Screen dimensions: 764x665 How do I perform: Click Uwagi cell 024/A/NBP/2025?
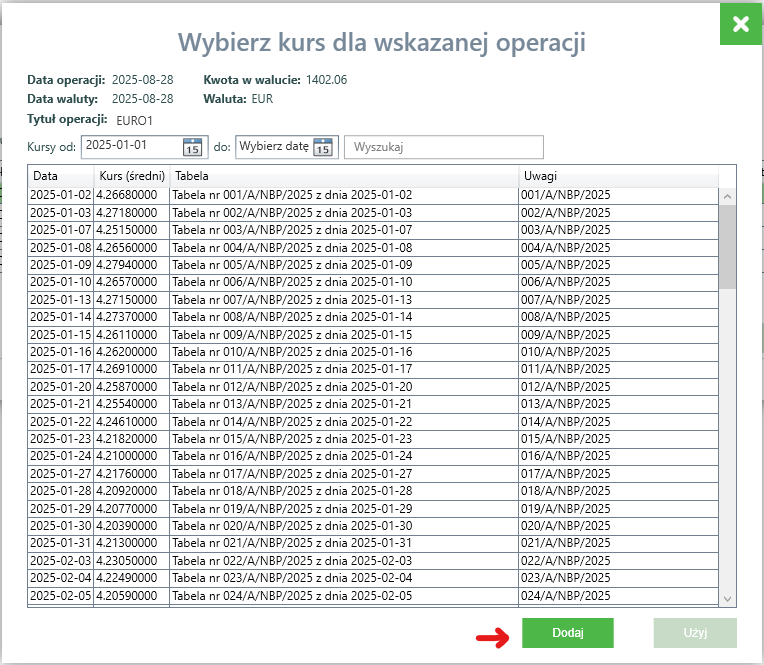618,596
